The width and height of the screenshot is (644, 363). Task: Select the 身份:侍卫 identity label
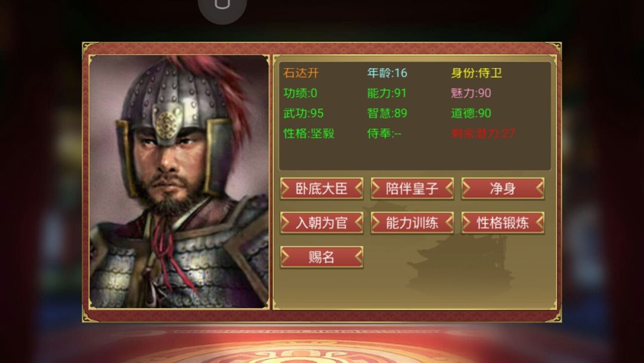point(476,73)
